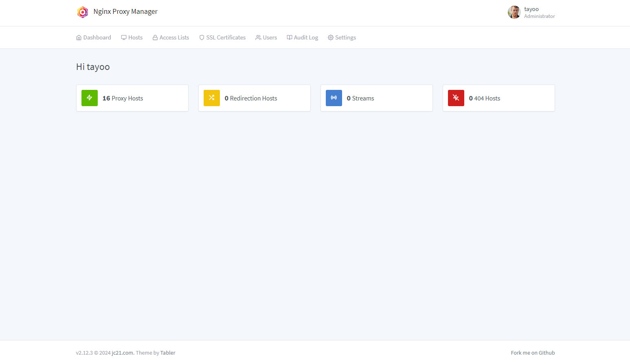The height and width of the screenshot is (364, 630).
Task: Follow the Tabler theme link
Action: [x=168, y=353]
